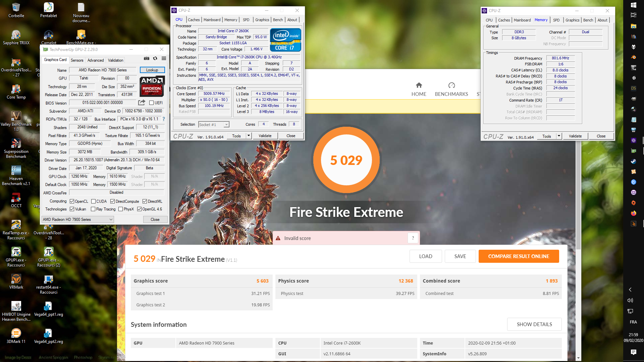Open Sapphire TRIXX desktop icon

[16, 37]
